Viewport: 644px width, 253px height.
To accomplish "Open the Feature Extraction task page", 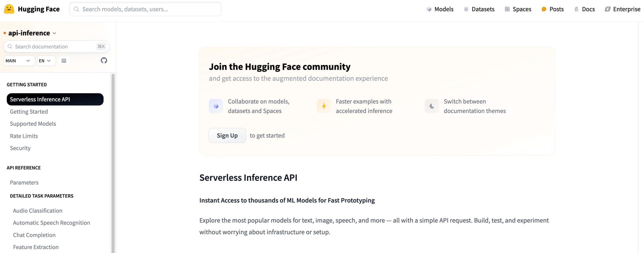I will coord(36,247).
